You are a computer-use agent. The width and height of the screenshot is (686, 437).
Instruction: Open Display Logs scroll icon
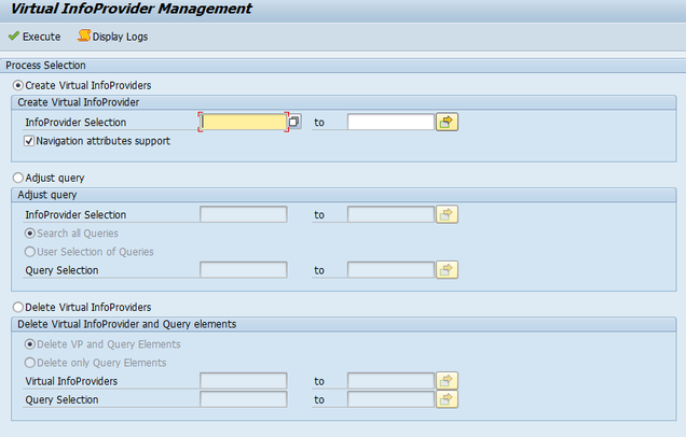84,35
